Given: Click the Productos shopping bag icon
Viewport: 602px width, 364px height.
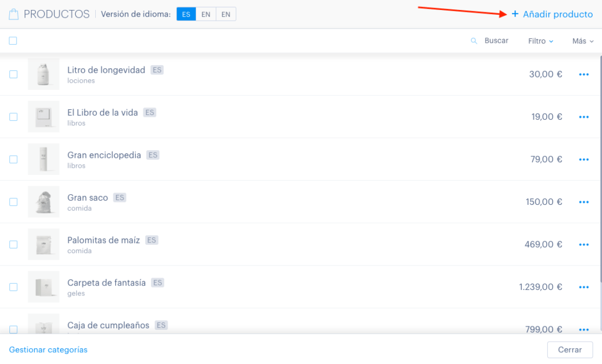Looking at the screenshot, I should pos(14,15).
